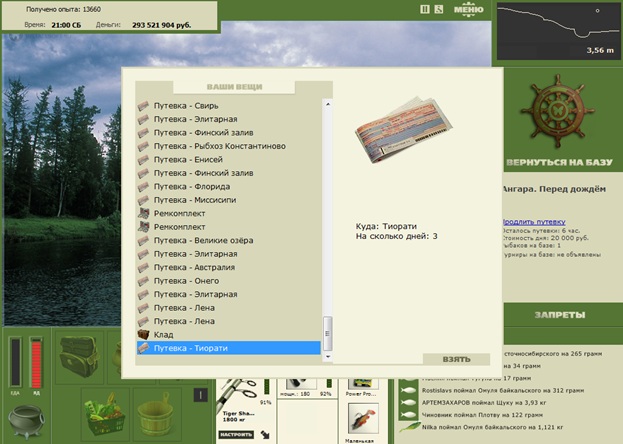
Task: Click the list scrollbar up arrow
Action: (328, 104)
